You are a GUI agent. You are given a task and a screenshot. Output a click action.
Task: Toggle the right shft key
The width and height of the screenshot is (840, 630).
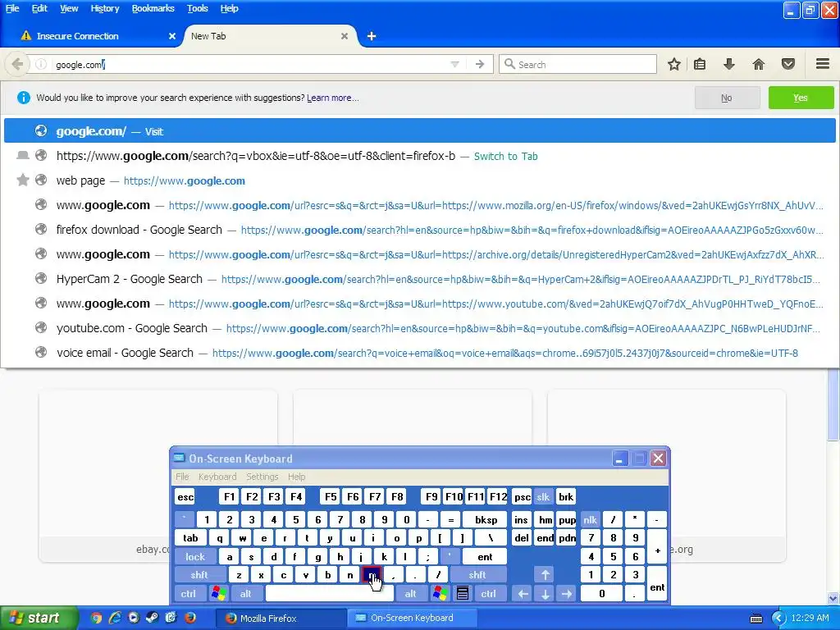(x=477, y=575)
